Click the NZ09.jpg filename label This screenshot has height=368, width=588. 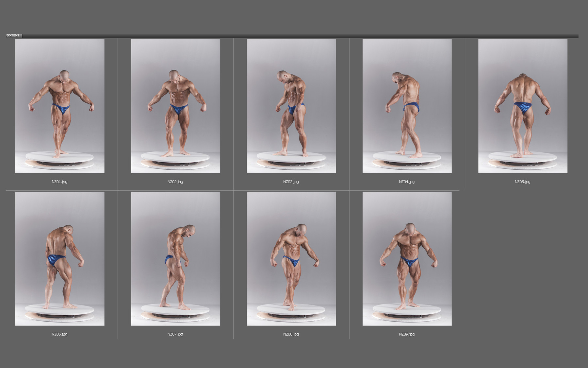click(406, 334)
